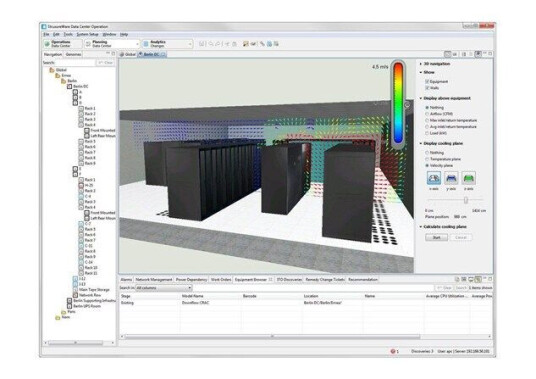Open the Work Orders tab
This screenshot has width=536, height=379.
[221, 280]
